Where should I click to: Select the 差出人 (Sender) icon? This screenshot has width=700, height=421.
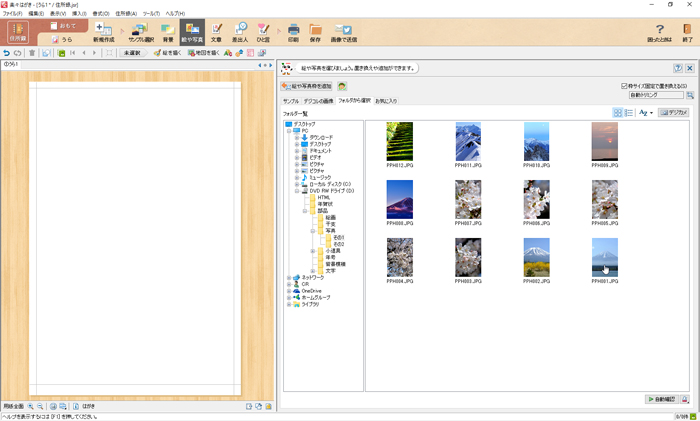point(240,31)
